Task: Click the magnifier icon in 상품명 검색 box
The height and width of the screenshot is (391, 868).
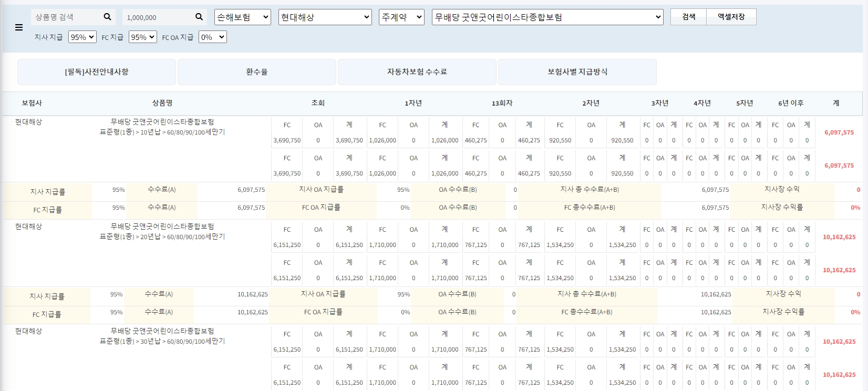Action: 107,17
